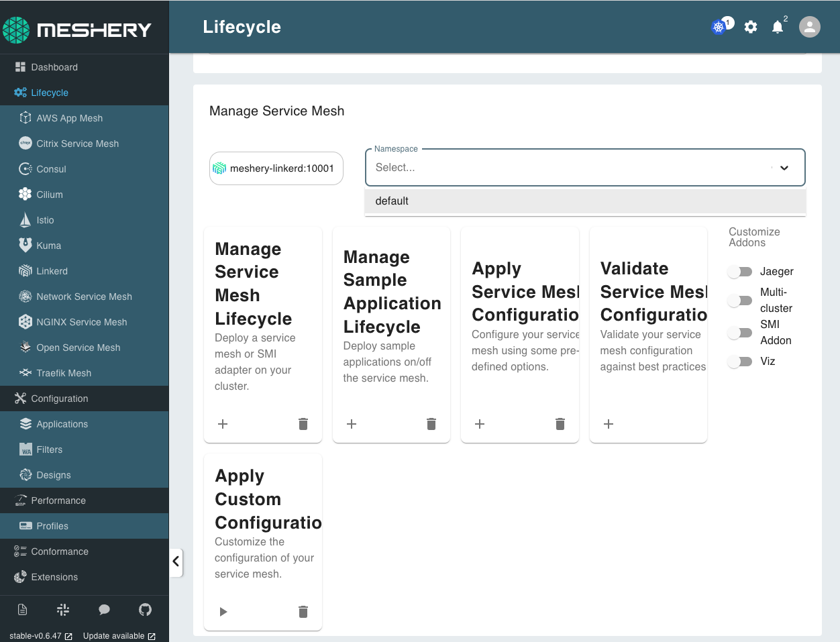This screenshot has width=840, height=642.
Task: Open the Linkerd service mesh page
Action: click(51, 271)
